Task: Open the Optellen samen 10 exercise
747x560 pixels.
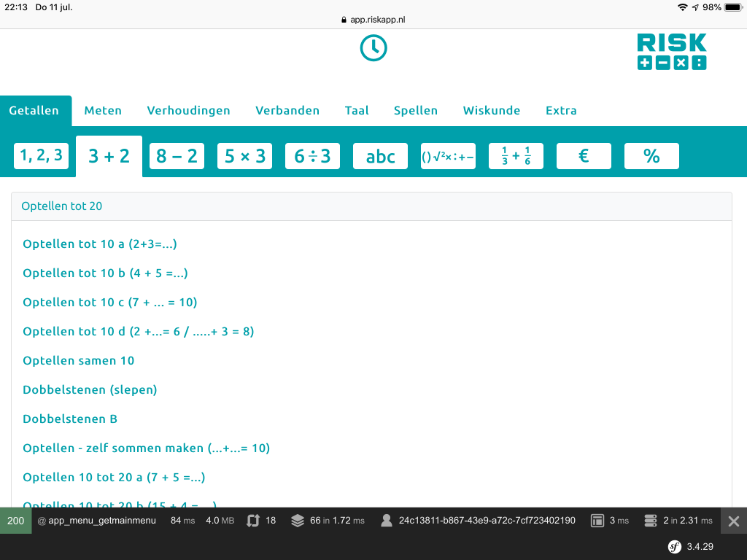Action: tap(79, 360)
